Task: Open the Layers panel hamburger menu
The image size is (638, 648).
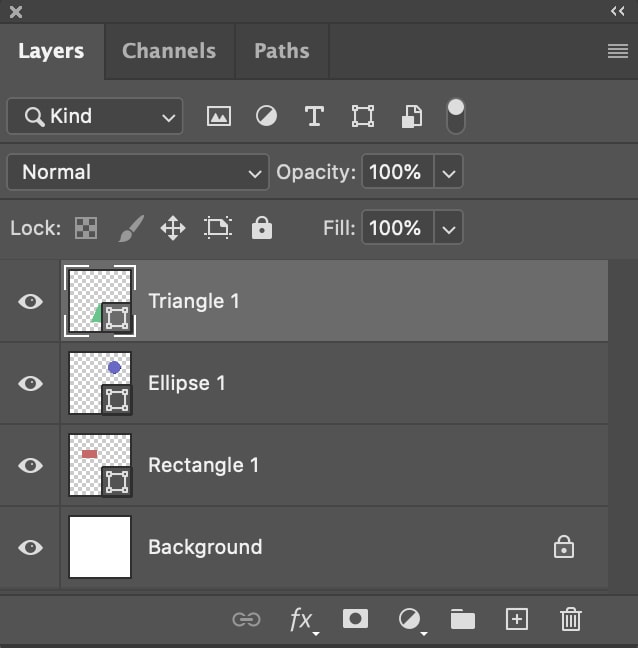Action: coord(617,51)
